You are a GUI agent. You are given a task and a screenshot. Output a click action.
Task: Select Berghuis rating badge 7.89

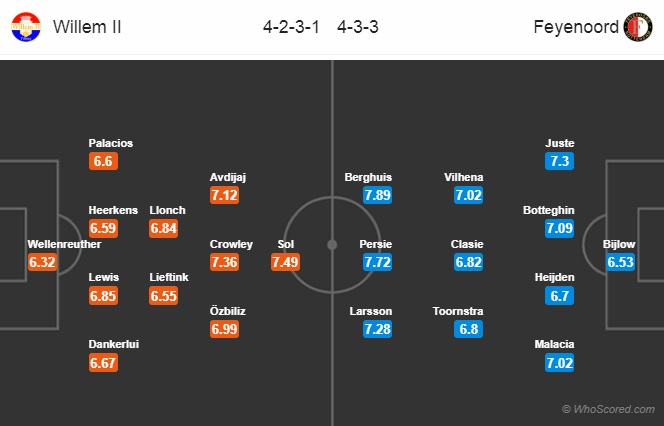click(378, 195)
